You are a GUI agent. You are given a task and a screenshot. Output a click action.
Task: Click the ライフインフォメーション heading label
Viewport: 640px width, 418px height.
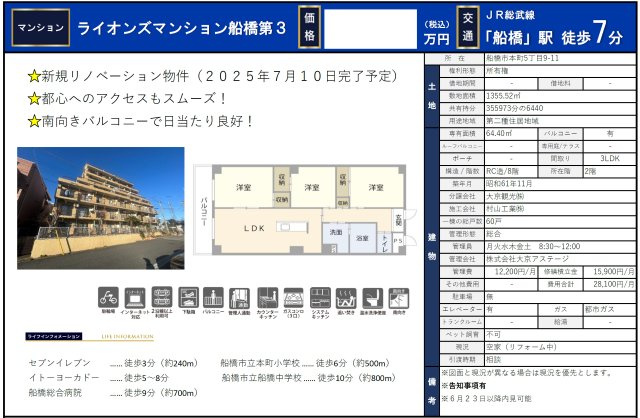tap(53, 336)
